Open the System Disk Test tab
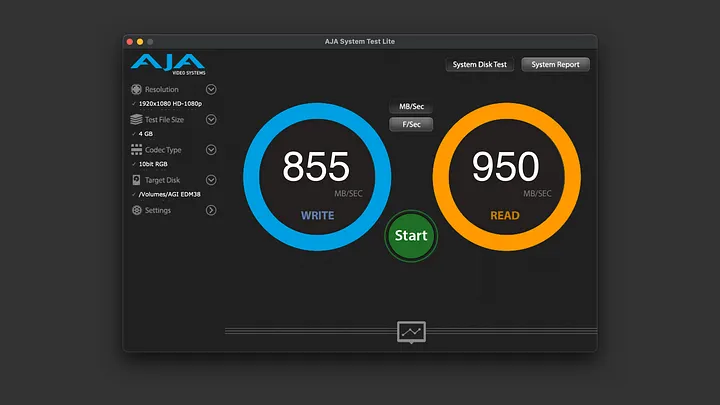Image resolution: width=720 pixels, height=405 pixels. [x=479, y=65]
